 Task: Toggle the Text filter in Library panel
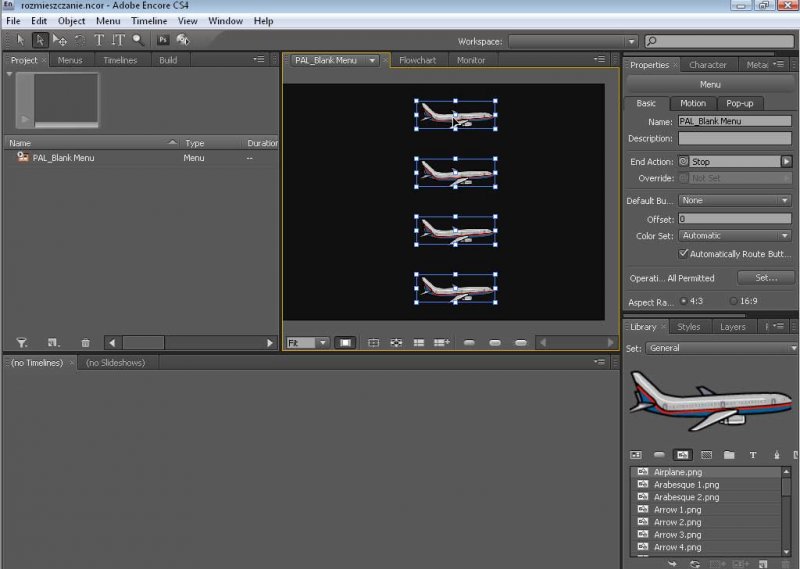pos(753,454)
